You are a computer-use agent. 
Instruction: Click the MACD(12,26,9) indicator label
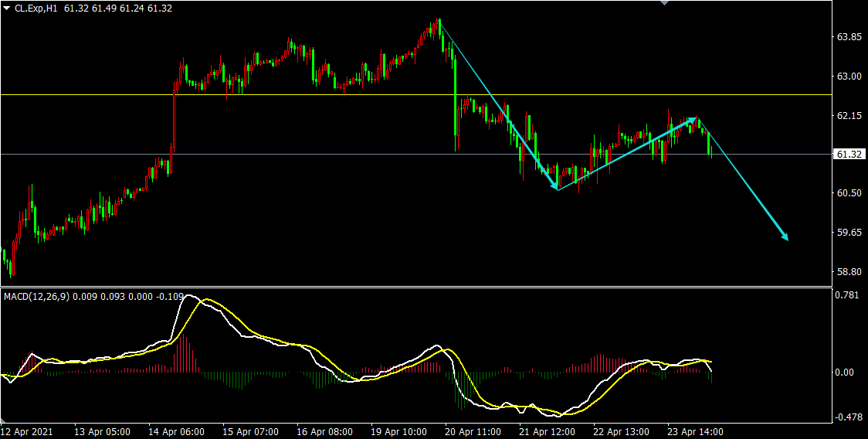(x=37, y=295)
